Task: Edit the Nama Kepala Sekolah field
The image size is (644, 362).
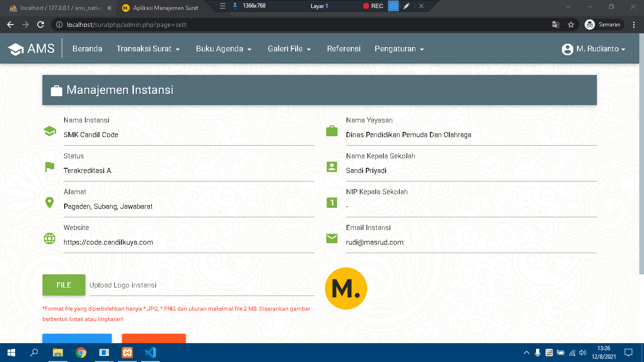Action: click(471, 171)
